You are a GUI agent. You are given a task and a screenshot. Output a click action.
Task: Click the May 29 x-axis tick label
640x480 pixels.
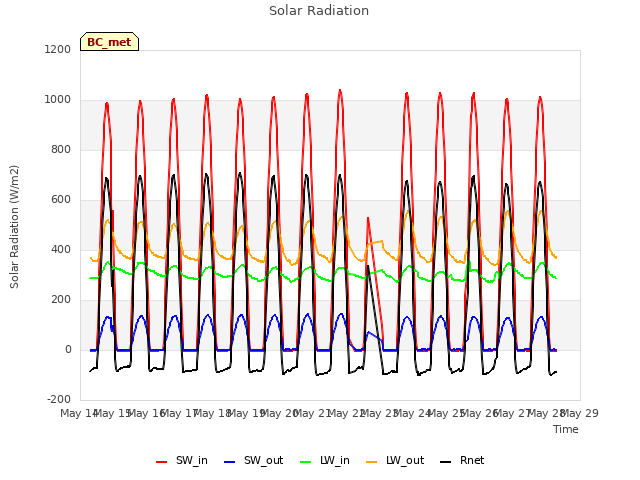(x=580, y=413)
